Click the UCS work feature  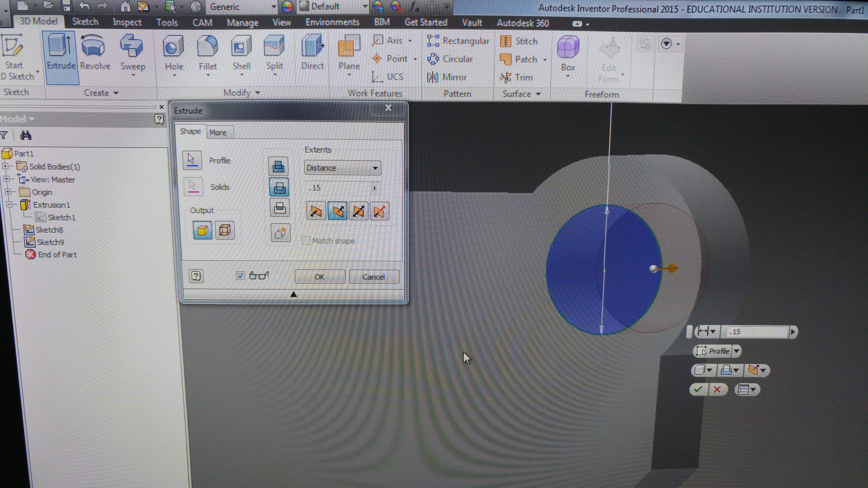point(387,77)
